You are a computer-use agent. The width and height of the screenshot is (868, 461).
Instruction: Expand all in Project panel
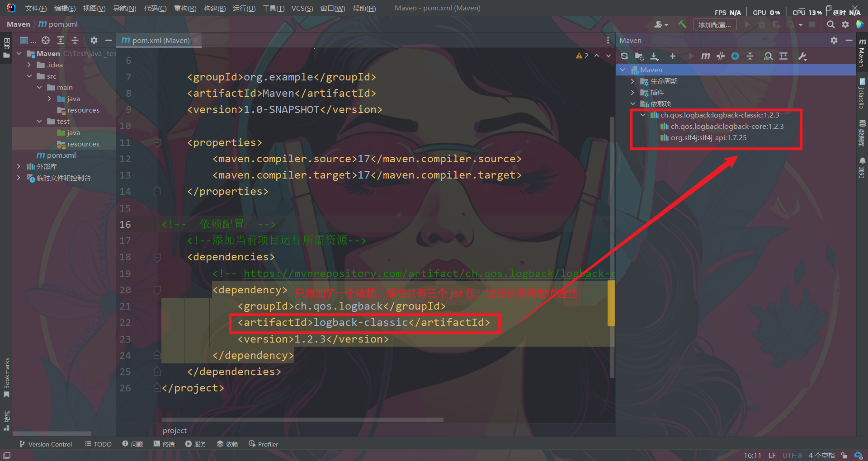(61, 40)
